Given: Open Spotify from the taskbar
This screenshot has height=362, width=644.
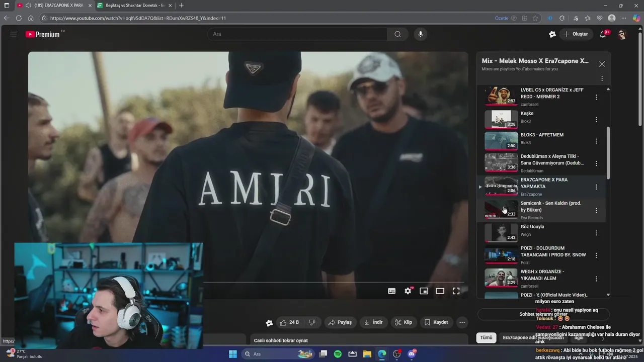Looking at the screenshot, I should pyautogui.click(x=338, y=354).
